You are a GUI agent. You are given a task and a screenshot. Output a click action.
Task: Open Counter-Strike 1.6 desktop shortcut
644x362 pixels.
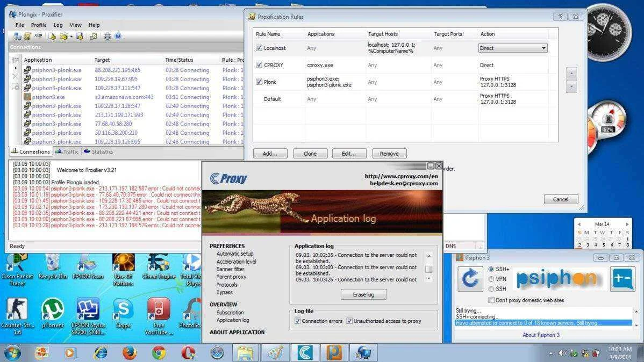pos(17,316)
